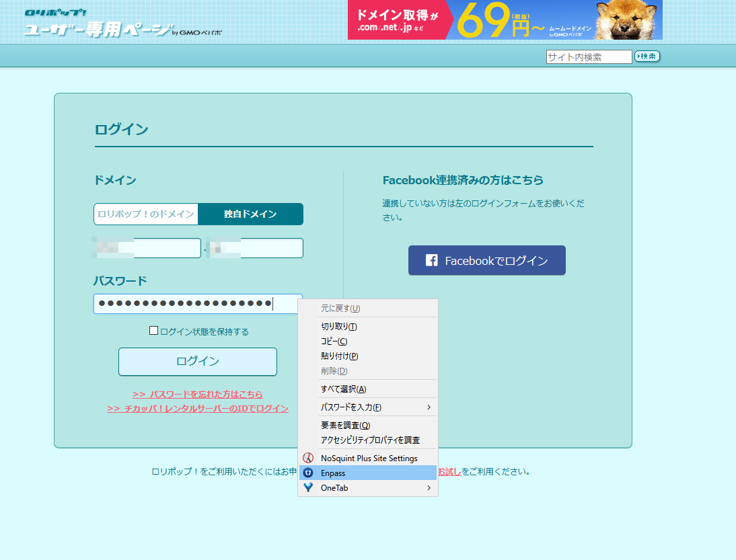Image resolution: width=736 pixels, height=560 pixels.
Task: Open パスワードを入力 context menu entry
Action: 368,407
